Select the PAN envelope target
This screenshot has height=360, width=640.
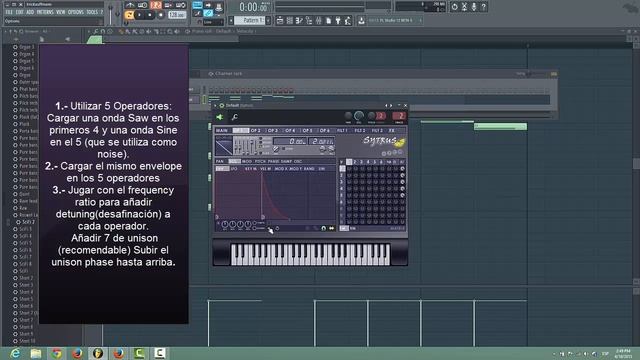[220, 161]
